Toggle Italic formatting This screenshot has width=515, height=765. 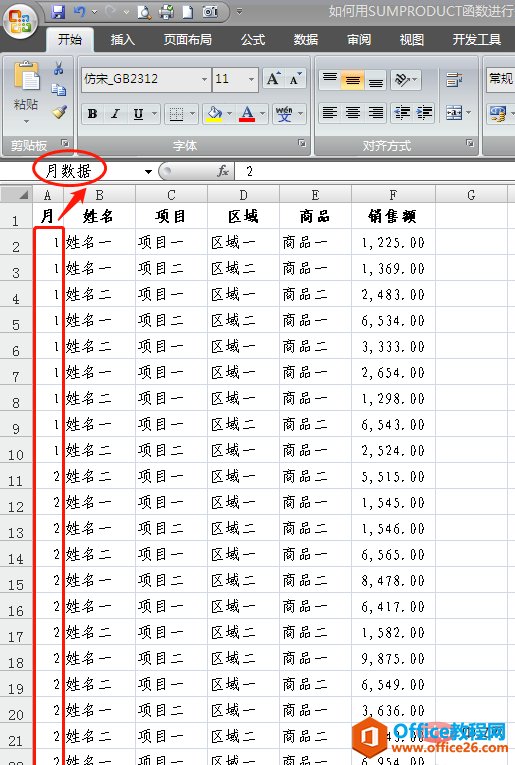115,114
